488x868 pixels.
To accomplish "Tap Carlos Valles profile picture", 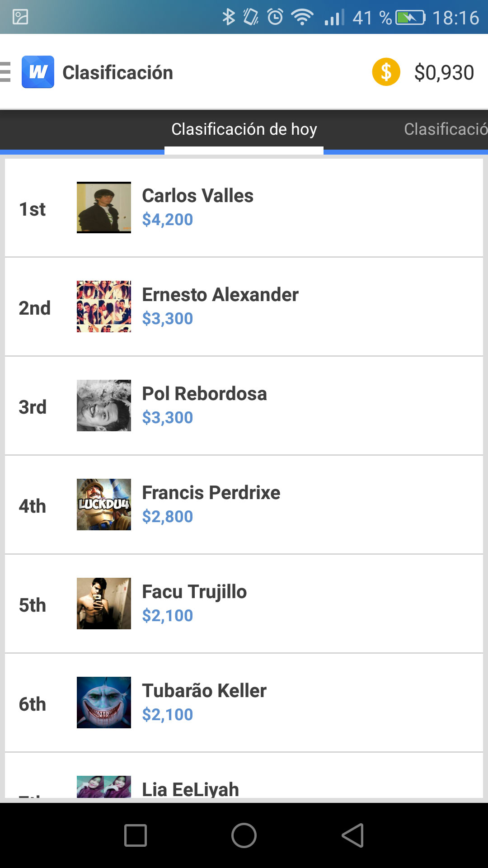I will pyautogui.click(x=104, y=208).
